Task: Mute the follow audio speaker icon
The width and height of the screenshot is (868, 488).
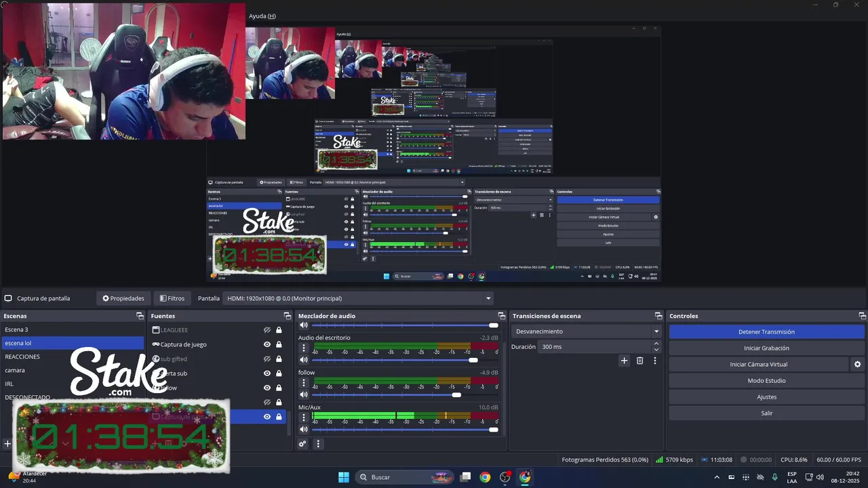Action: 304,394
